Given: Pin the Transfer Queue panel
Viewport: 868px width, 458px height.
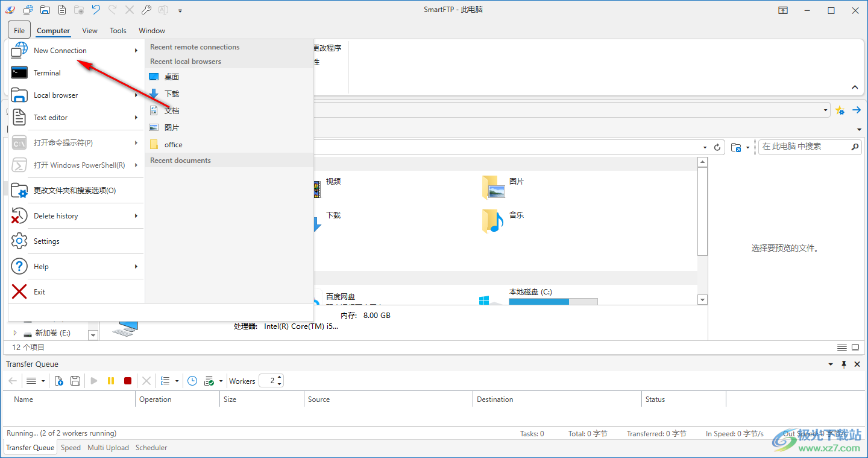Looking at the screenshot, I should click(844, 364).
